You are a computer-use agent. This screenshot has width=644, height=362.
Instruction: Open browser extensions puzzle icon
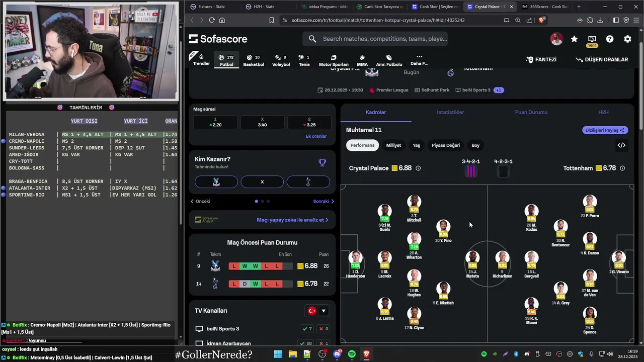(590, 20)
